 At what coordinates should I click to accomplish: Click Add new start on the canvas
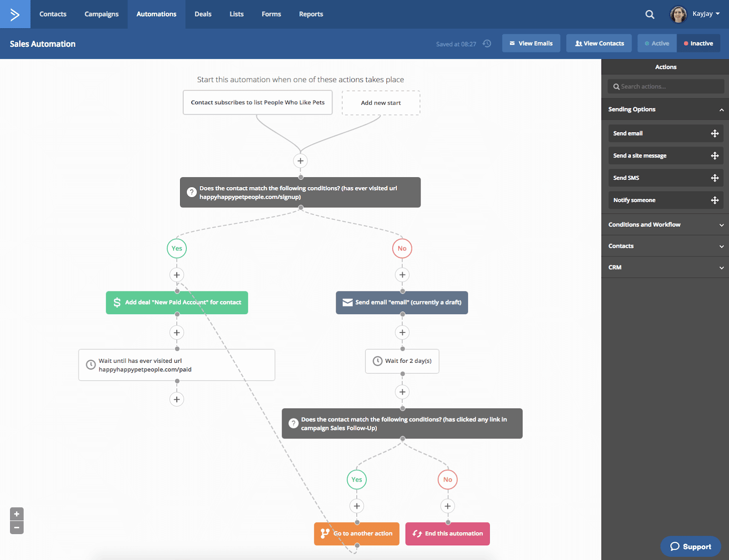381,102
